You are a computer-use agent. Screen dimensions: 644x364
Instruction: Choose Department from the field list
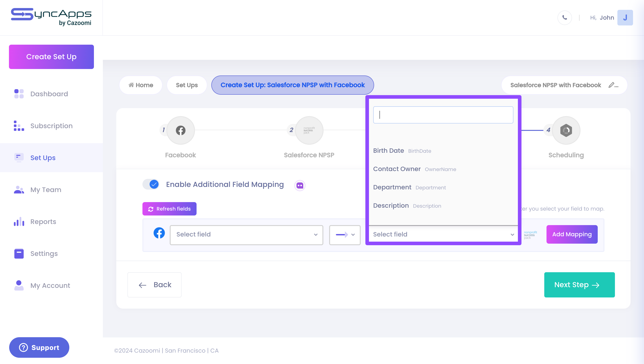point(443,187)
